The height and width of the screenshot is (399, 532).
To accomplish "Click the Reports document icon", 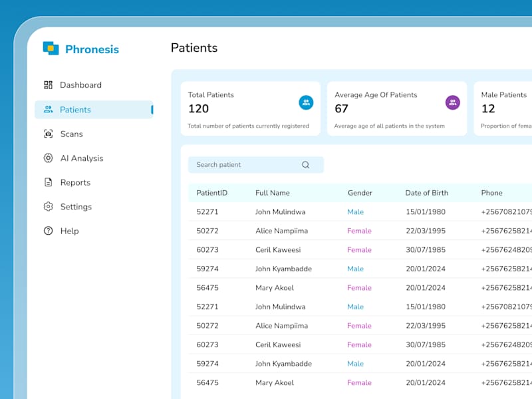I will pos(48,182).
